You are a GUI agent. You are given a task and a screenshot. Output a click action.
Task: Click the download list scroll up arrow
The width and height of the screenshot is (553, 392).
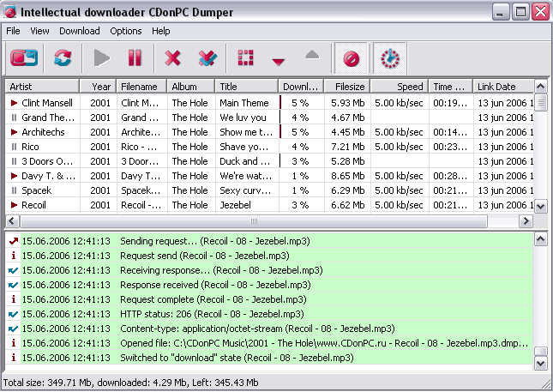tap(541, 87)
